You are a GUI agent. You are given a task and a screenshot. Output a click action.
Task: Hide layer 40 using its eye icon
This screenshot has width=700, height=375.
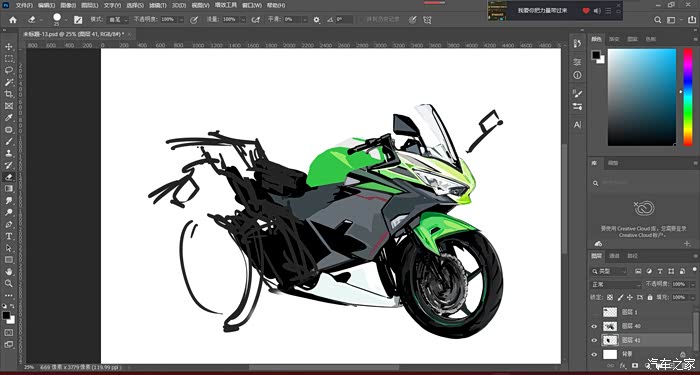pyautogui.click(x=594, y=326)
